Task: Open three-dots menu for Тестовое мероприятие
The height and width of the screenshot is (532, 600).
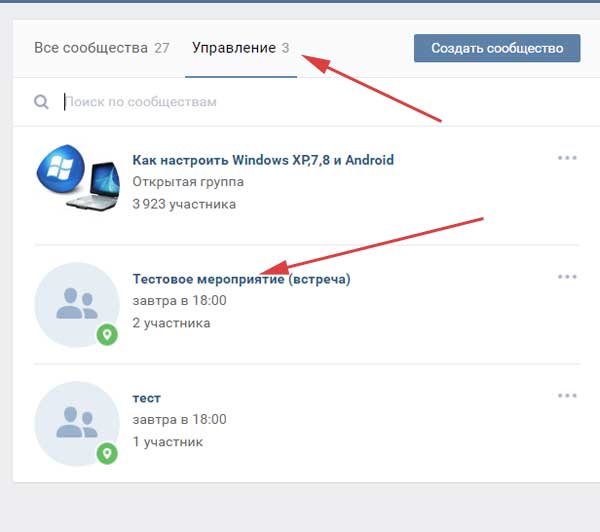Action: click(x=567, y=277)
